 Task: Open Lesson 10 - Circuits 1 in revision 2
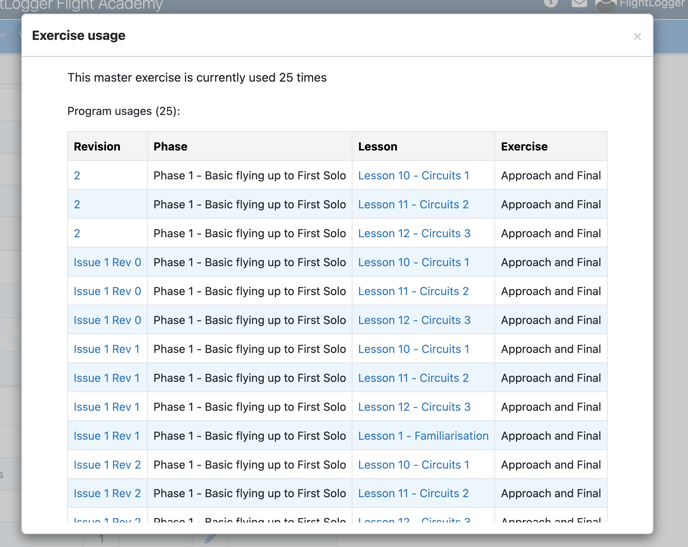pyautogui.click(x=413, y=175)
